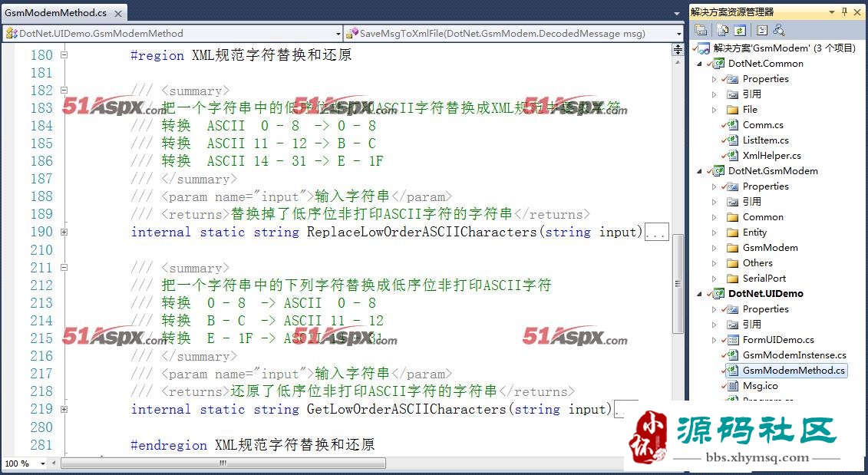Expand Properties under DotNet.Common
Image resolution: width=868 pixels, height=475 pixels.
point(714,79)
